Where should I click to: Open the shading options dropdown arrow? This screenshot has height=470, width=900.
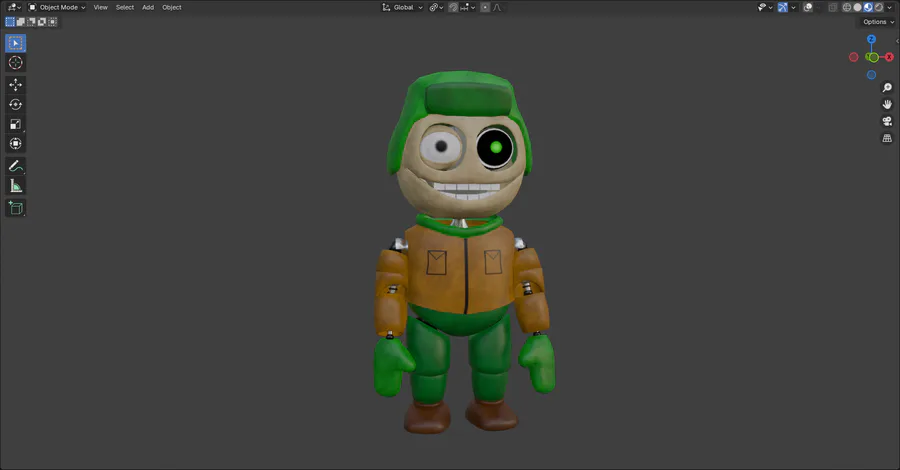point(889,7)
